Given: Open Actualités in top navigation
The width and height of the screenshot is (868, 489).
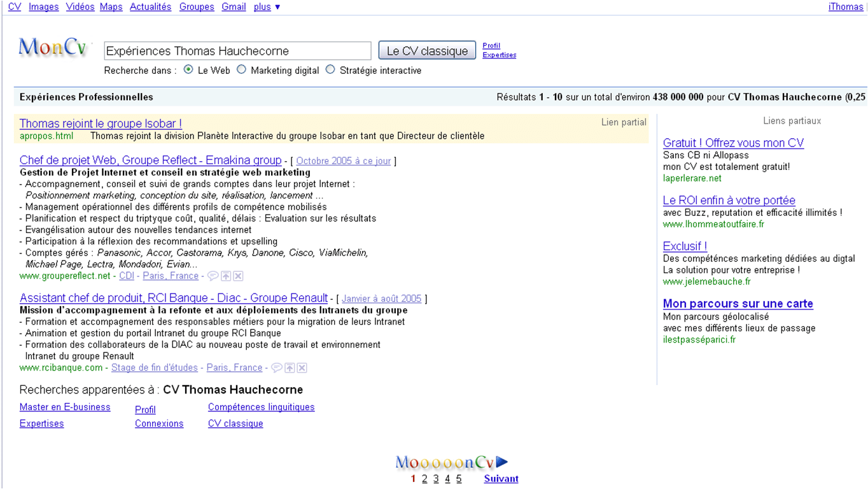Looking at the screenshot, I should pyautogui.click(x=151, y=6).
